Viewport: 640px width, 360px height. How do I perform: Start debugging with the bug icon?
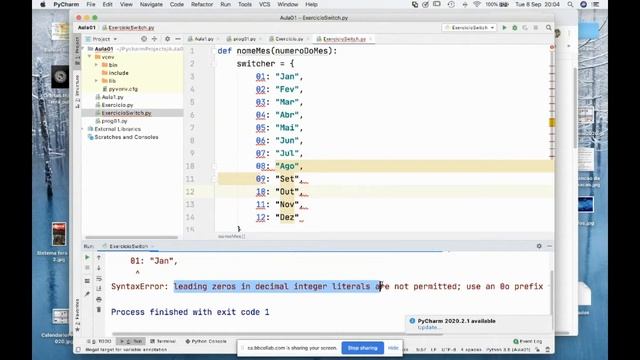[x=515, y=28]
